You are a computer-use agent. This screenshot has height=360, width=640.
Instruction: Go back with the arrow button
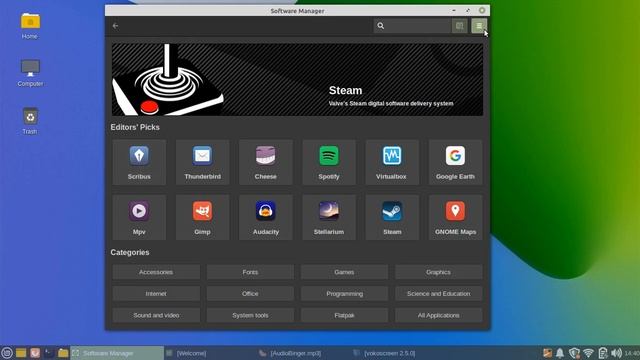click(116, 26)
